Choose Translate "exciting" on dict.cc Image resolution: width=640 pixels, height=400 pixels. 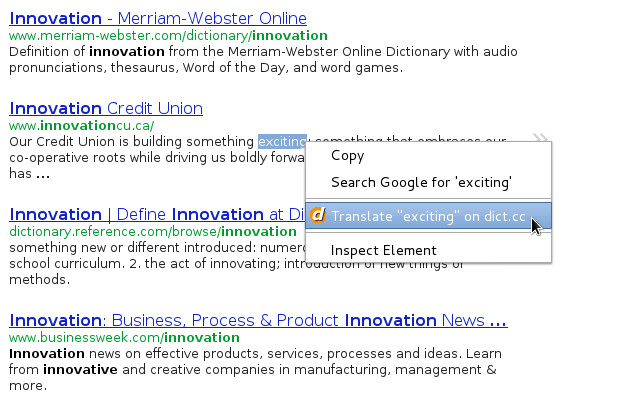(429, 216)
